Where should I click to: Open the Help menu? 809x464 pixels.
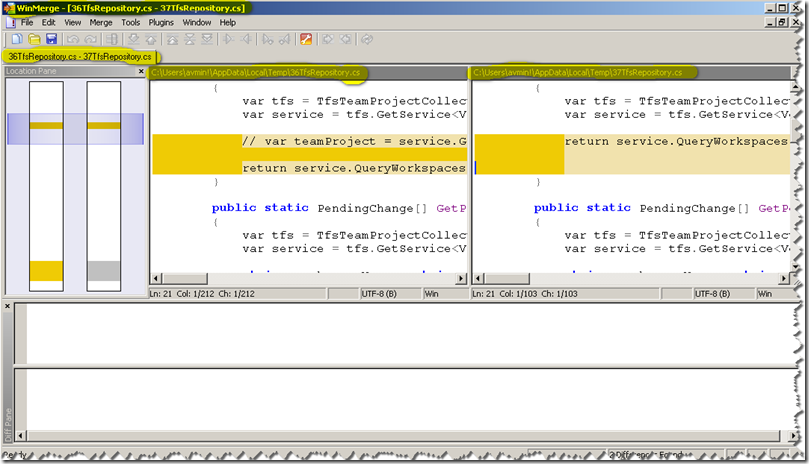228,23
